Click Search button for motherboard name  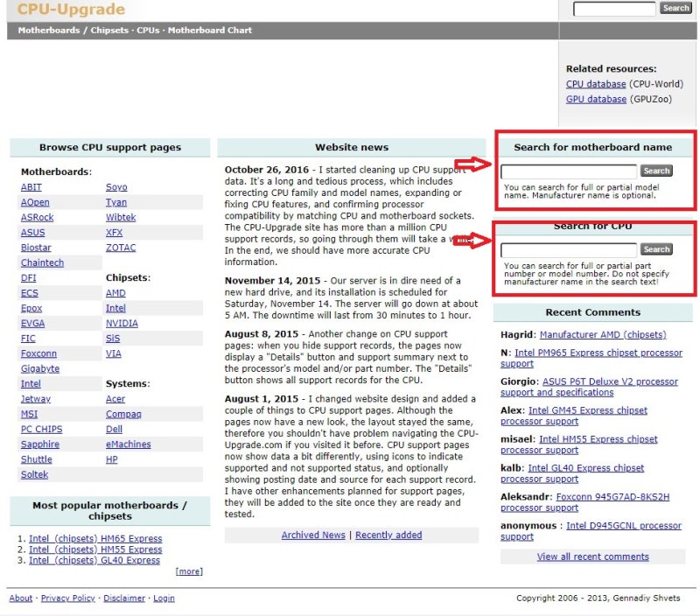tap(656, 171)
